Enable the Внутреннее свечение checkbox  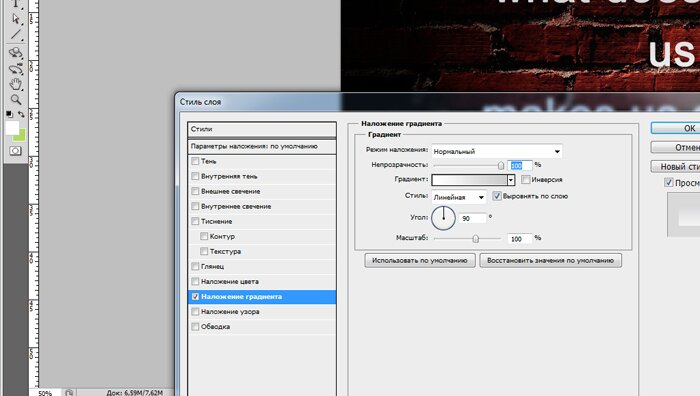(195, 206)
